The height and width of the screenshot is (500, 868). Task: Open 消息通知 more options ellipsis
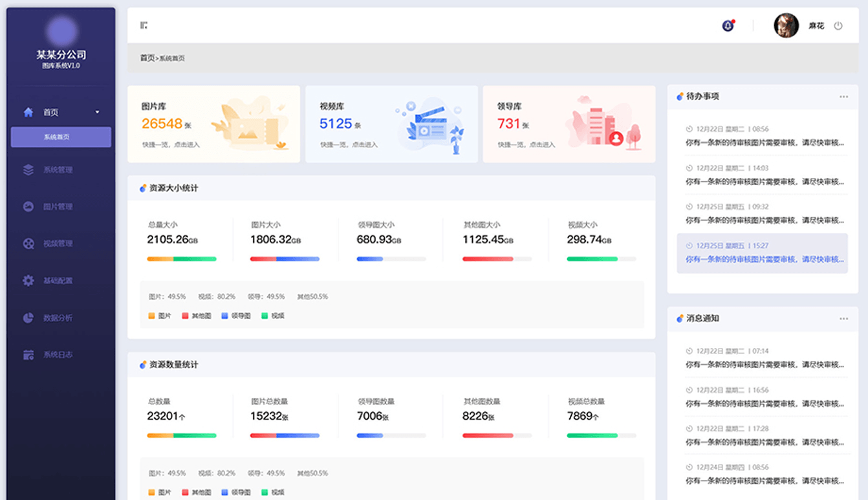point(843,319)
